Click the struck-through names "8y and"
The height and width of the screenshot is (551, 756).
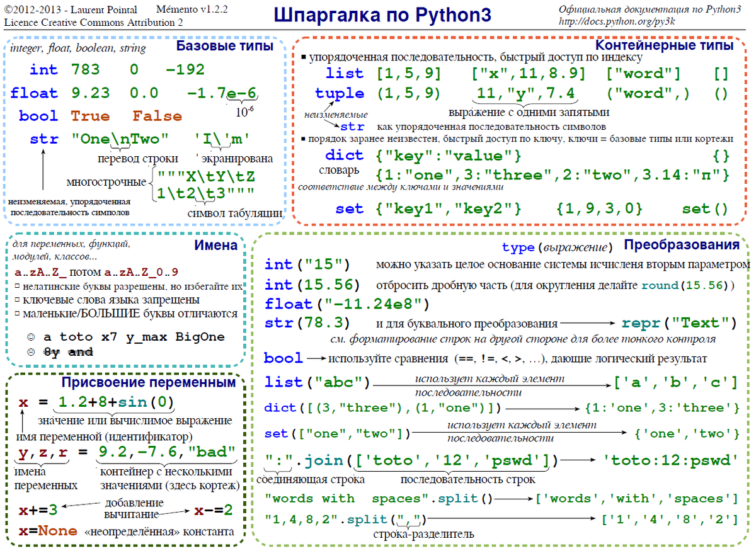(68, 353)
